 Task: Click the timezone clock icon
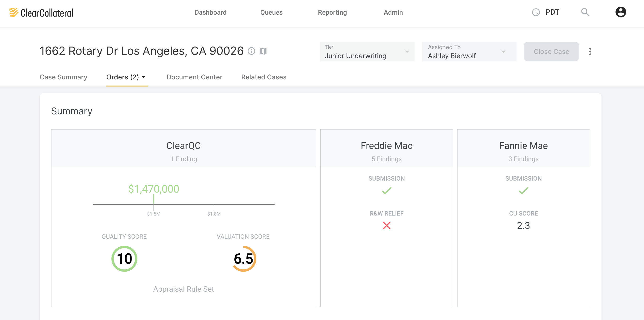coord(536,12)
